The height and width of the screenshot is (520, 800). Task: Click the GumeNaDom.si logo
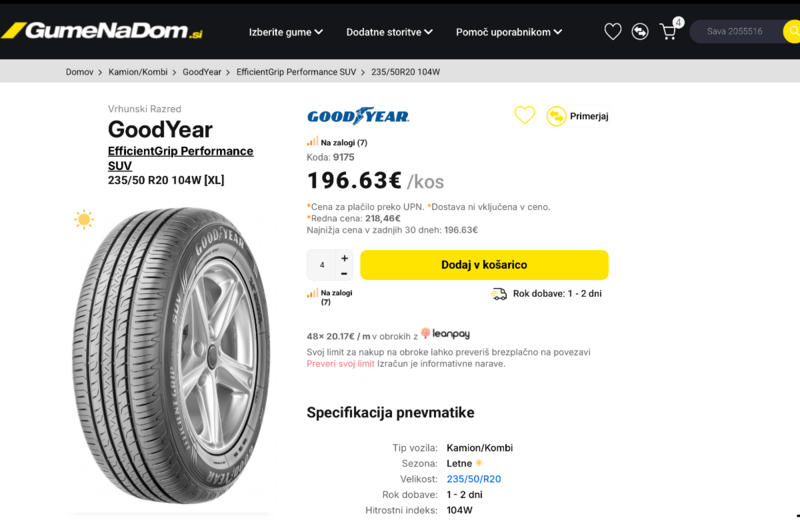tap(103, 31)
